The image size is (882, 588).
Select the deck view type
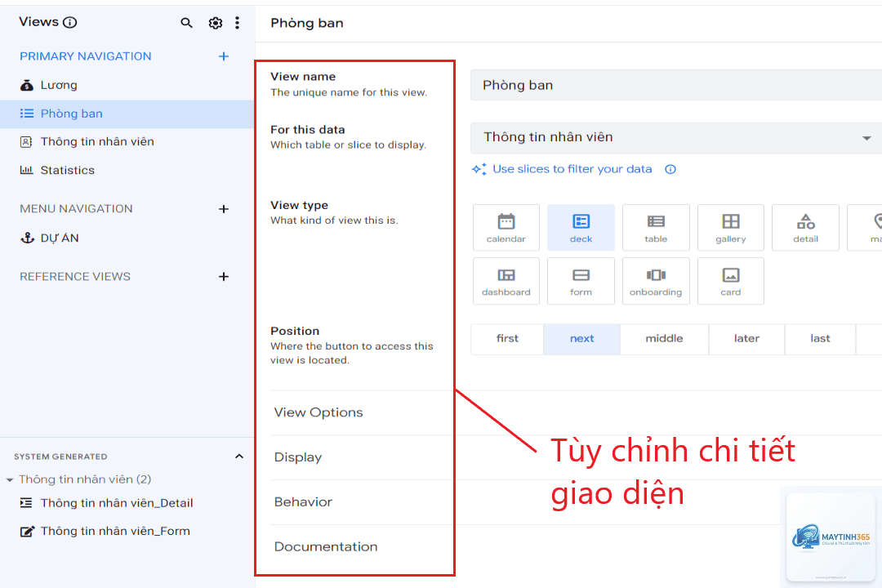point(581,227)
